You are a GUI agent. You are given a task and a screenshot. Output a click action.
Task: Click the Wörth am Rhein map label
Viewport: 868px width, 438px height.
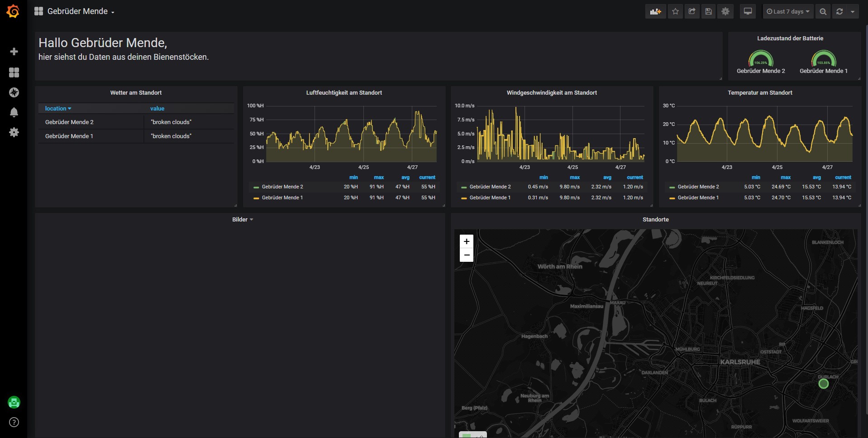(560, 267)
